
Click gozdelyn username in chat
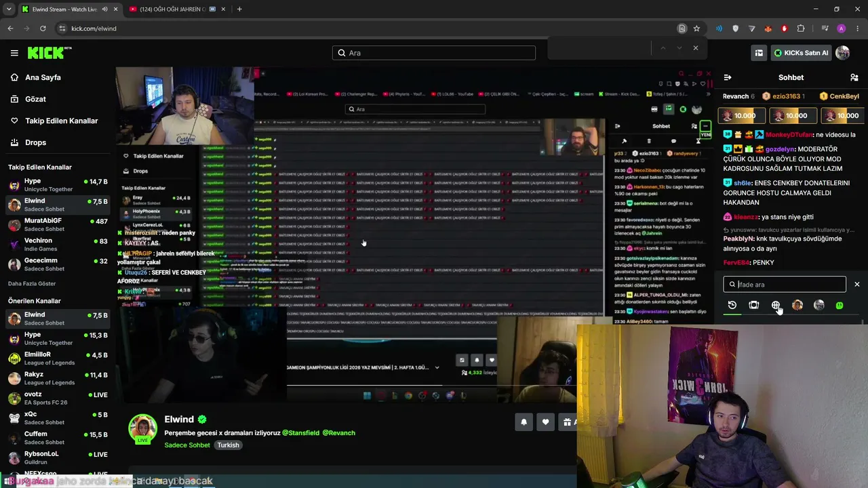(780, 149)
